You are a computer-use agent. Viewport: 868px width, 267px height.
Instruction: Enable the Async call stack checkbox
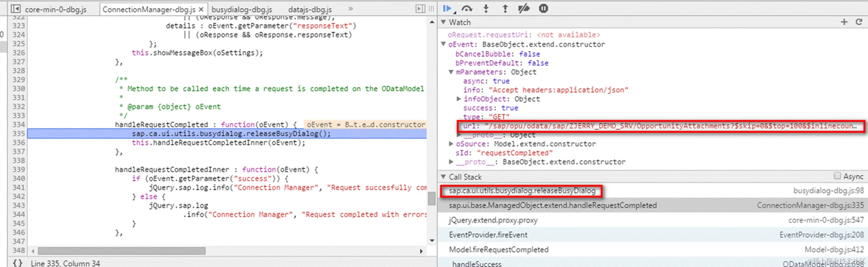(837, 176)
